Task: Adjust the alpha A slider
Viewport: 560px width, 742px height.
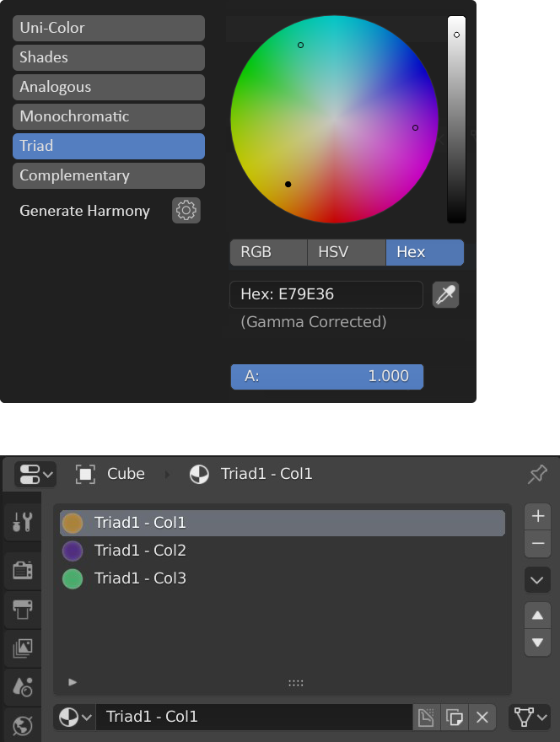Action: click(x=327, y=377)
